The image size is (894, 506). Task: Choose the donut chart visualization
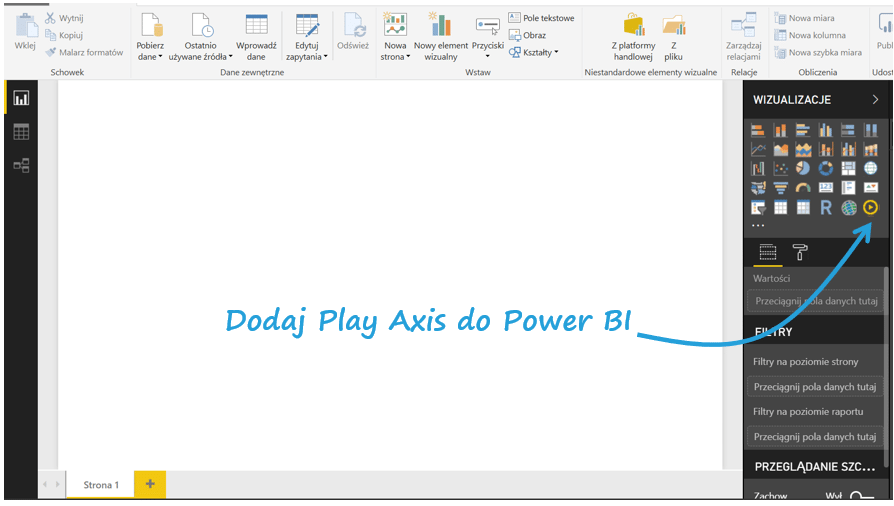(x=826, y=168)
